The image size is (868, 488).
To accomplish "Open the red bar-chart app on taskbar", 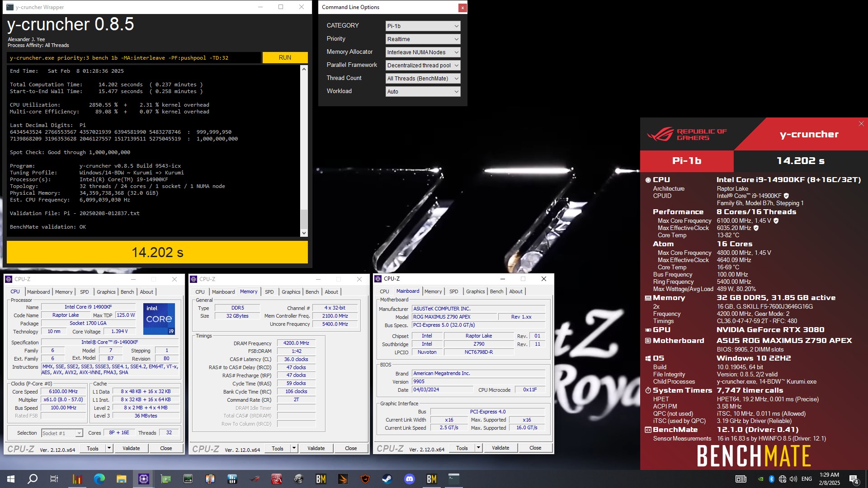I will tap(77, 479).
